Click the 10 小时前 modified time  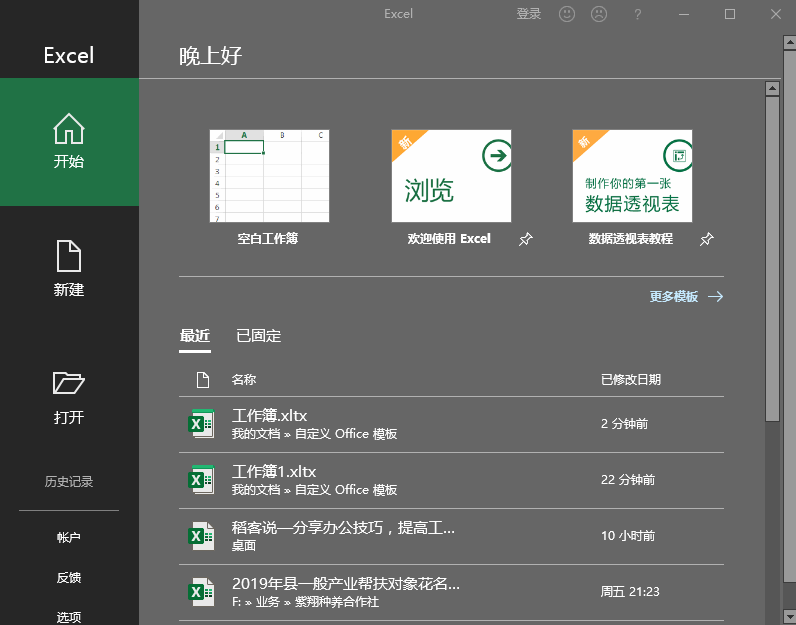click(628, 536)
